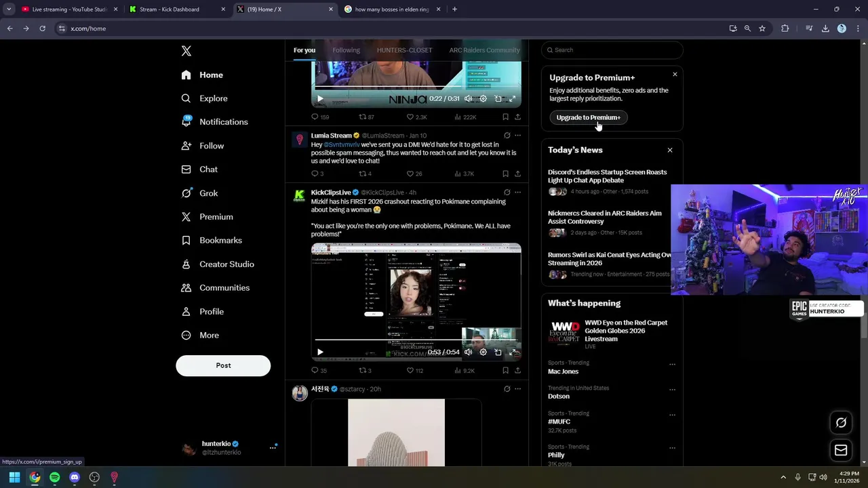Open more options for Dotson trend
This screenshot has height=488, width=868.
673,390
